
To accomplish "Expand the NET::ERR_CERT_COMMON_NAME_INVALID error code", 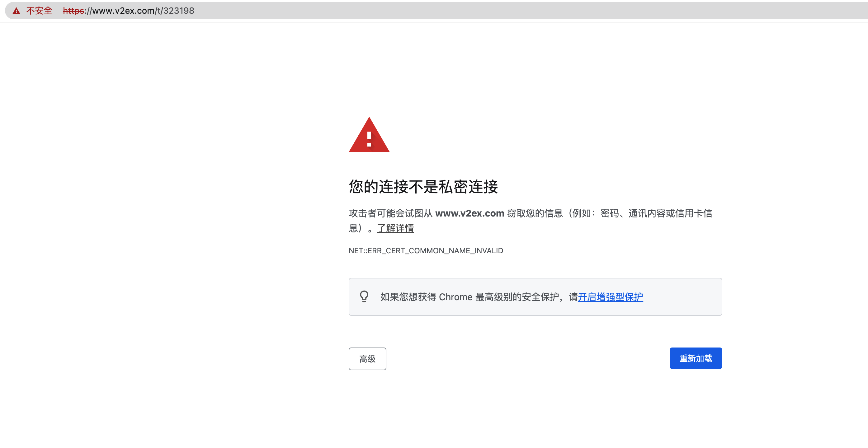I will [426, 251].
